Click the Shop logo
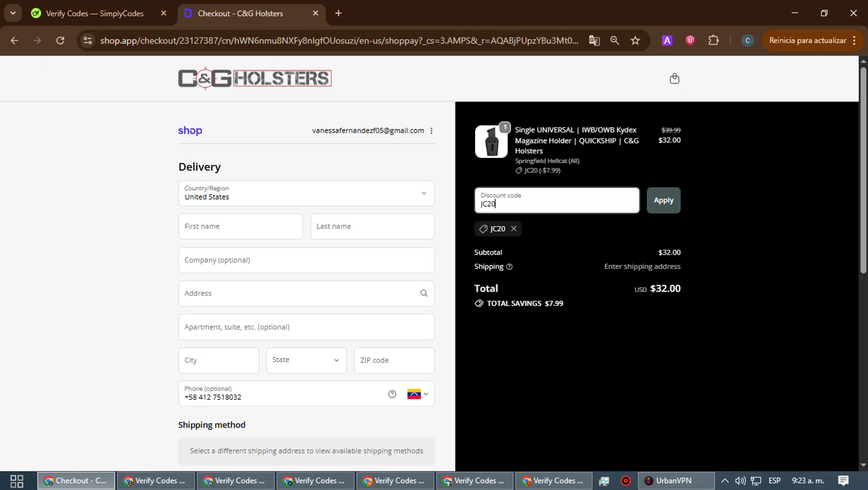This screenshot has width=868, height=490. coord(190,131)
